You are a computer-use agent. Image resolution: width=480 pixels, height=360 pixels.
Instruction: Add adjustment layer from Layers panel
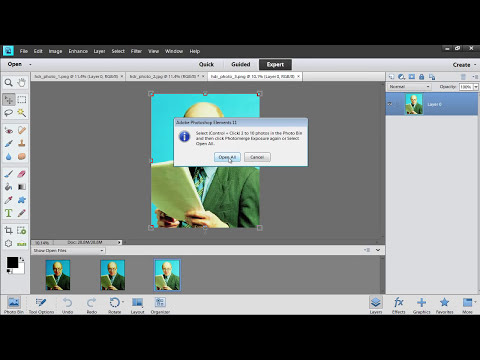pos(401,77)
